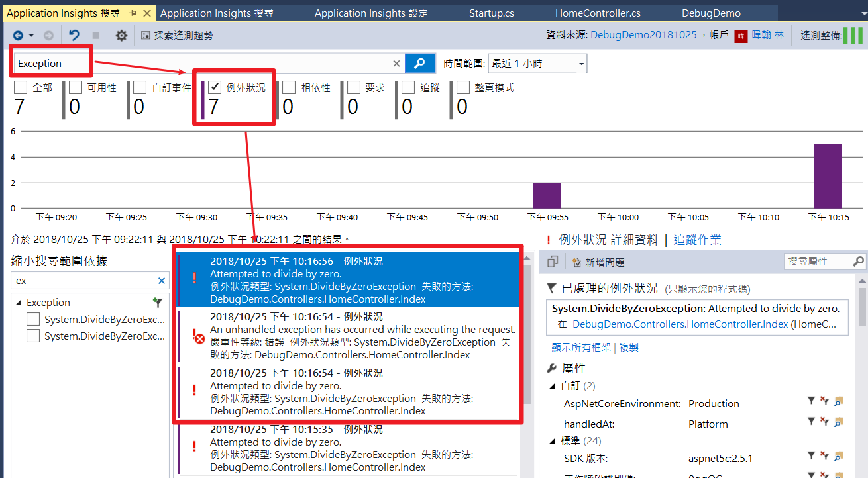This screenshot has height=478, width=868.
Task: Collapse the Exception filter group
Action: click(x=19, y=303)
